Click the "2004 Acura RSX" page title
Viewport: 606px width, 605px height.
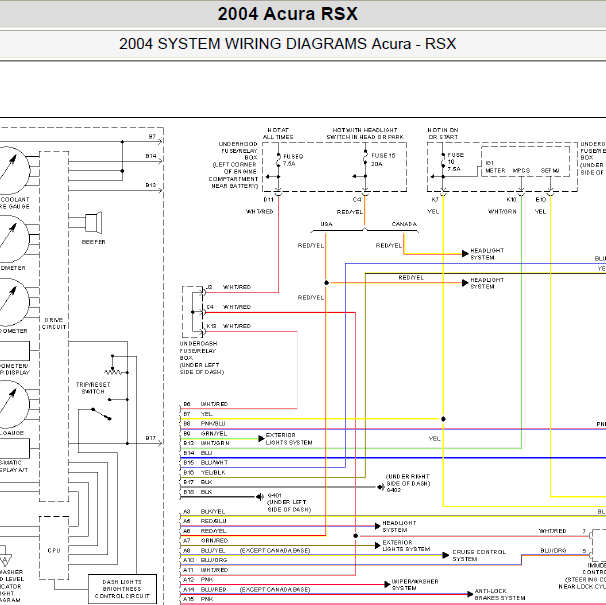point(288,14)
